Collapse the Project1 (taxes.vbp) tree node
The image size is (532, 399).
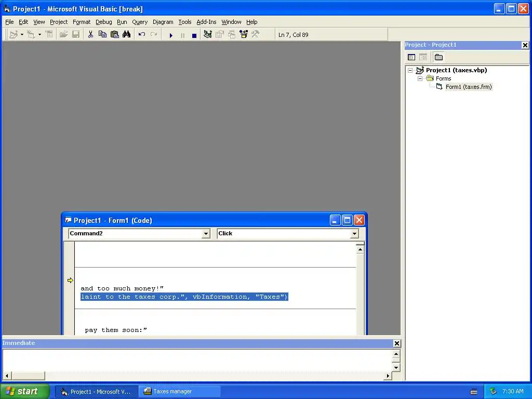pos(410,70)
